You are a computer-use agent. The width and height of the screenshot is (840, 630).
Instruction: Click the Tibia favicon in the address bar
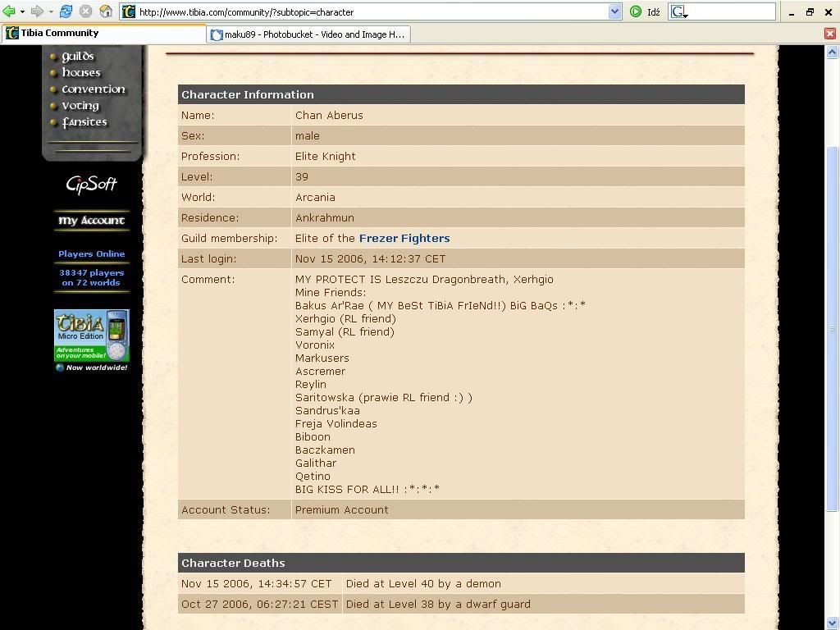pyautogui.click(x=129, y=11)
